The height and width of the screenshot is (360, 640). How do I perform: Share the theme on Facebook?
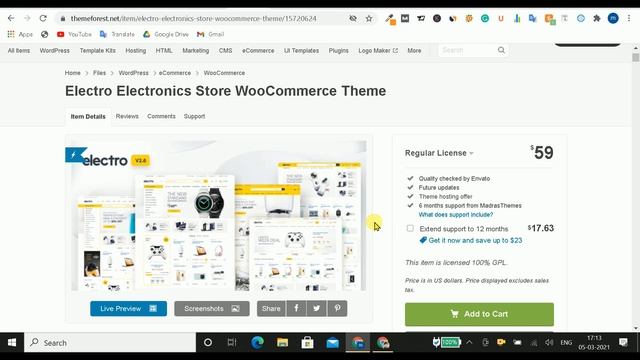pyautogui.click(x=296, y=309)
